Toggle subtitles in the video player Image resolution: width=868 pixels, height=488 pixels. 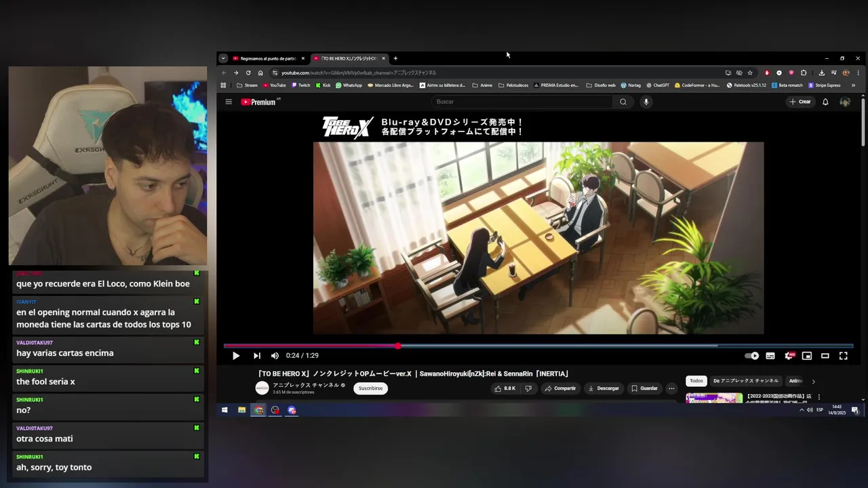click(770, 356)
